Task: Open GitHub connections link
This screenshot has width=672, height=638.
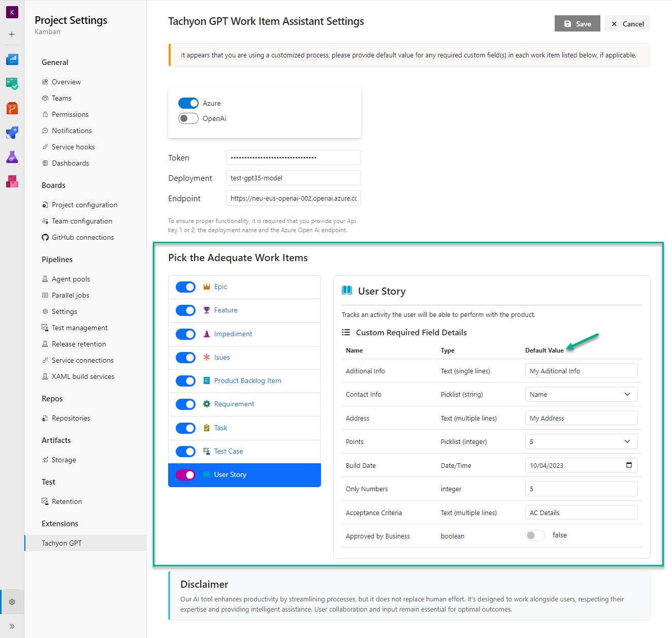Action: click(82, 237)
